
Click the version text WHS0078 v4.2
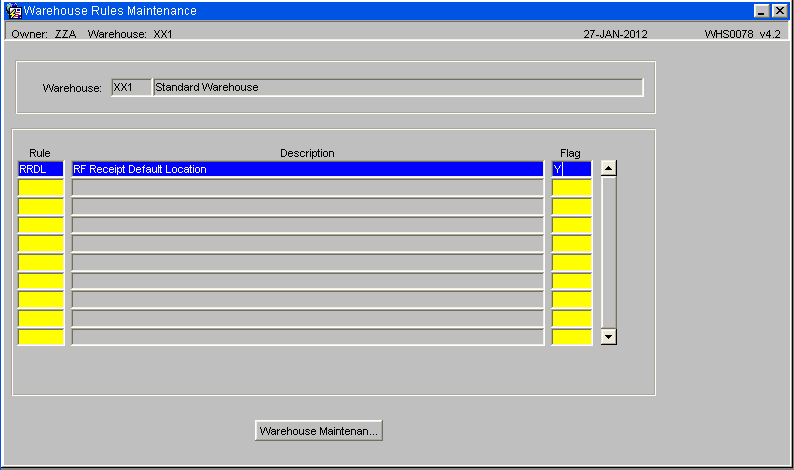tap(742, 34)
